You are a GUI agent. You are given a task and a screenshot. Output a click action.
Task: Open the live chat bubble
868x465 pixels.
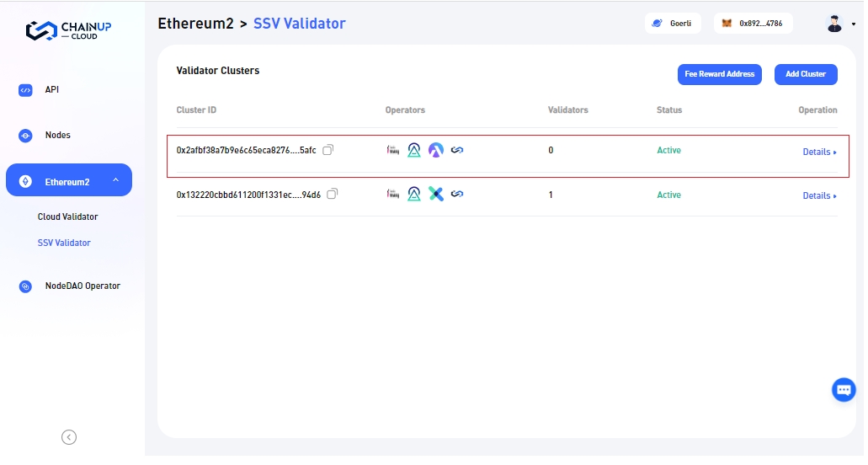(843, 390)
